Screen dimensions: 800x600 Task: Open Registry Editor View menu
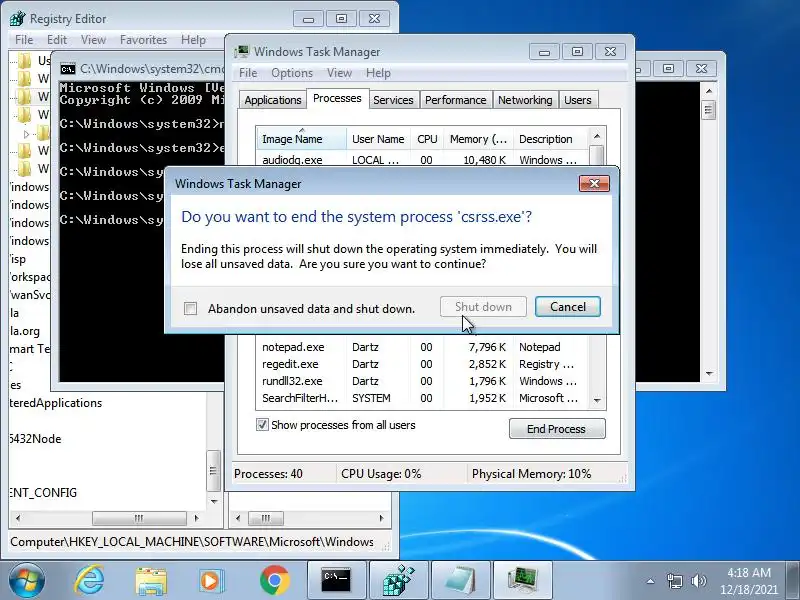(93, 40)
